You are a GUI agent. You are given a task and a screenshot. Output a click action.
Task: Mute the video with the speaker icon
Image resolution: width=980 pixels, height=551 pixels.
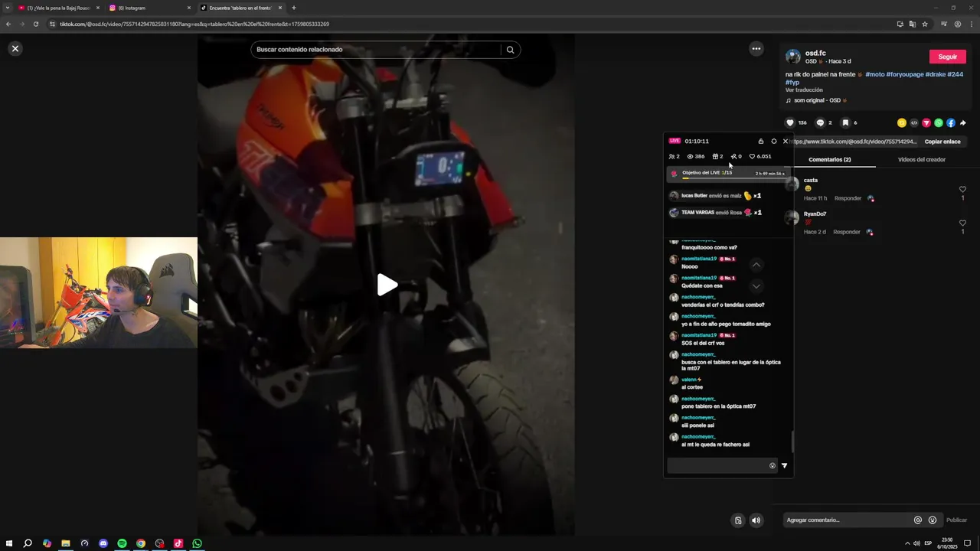click(756, 520)
